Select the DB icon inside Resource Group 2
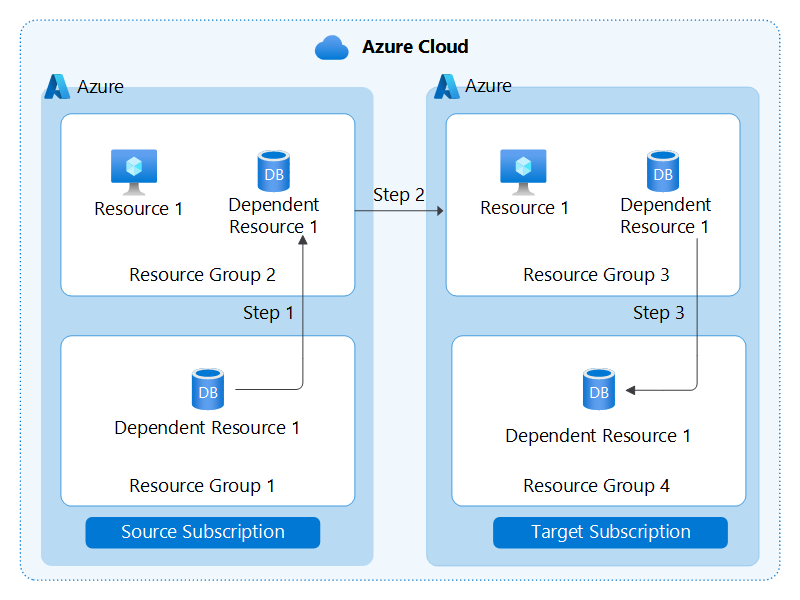 (x=272, y=170)
